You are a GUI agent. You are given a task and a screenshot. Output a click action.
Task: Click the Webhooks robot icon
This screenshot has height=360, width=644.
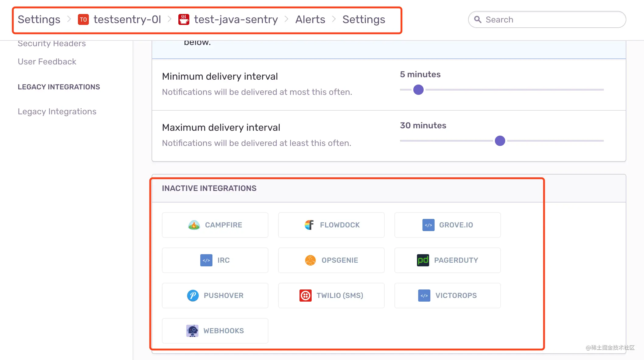(x=192, y=331)
